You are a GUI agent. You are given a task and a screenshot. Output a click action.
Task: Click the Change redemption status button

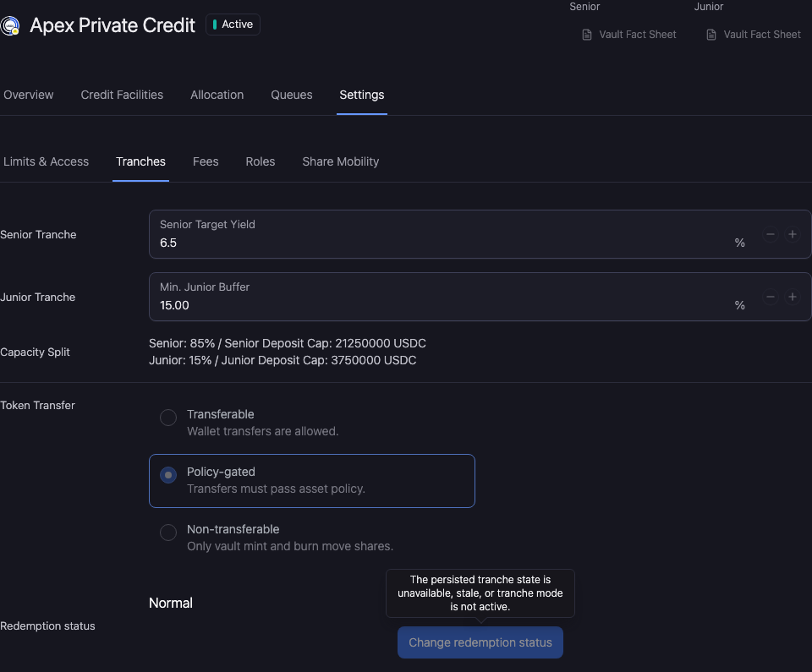pyautogui.click(x=480, y=642)
